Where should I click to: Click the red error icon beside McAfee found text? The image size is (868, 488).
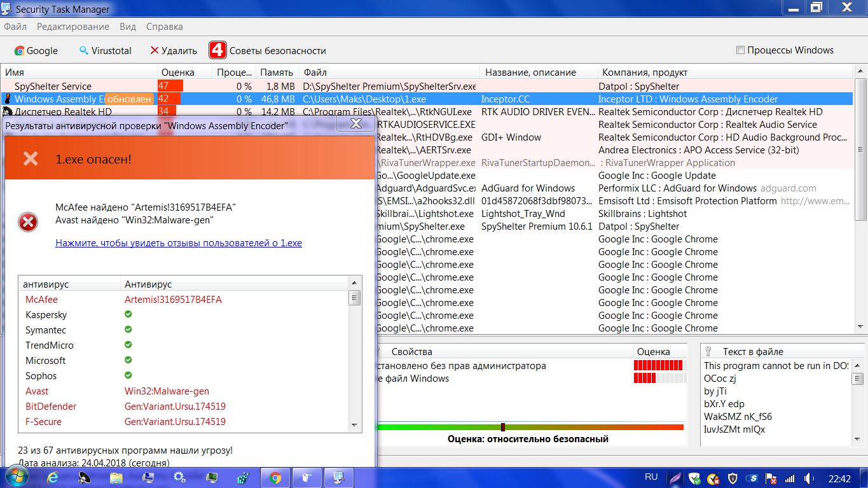click(x=27, y=222)
